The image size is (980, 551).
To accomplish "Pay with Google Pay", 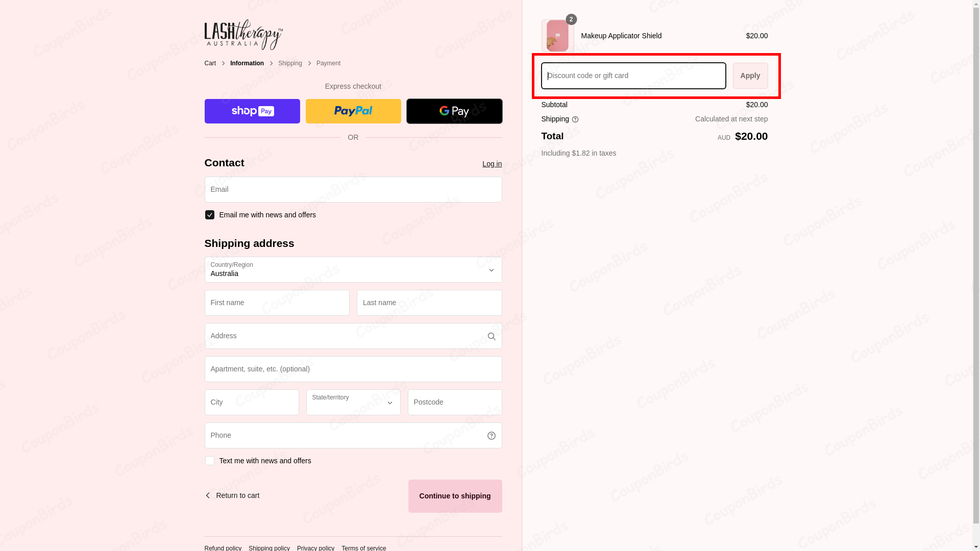I will (454, 111).
